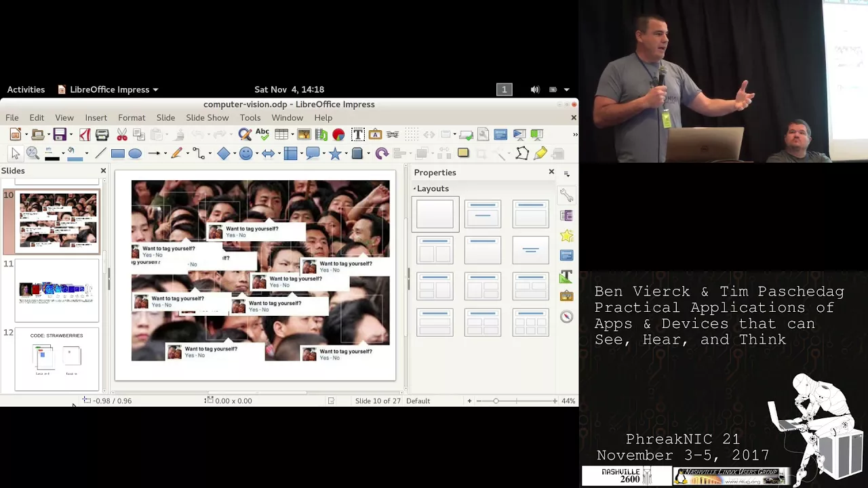The width and height of the screenshot is (868, 488).
Task: Select slide 12 Code: Strawberries thumbnail
Action: click(x=57, y=360)
